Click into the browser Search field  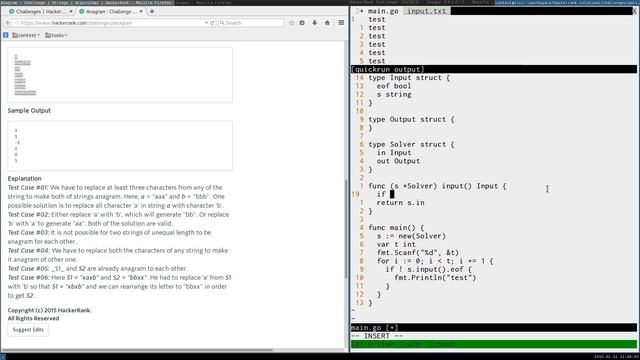tap(251, 23)
